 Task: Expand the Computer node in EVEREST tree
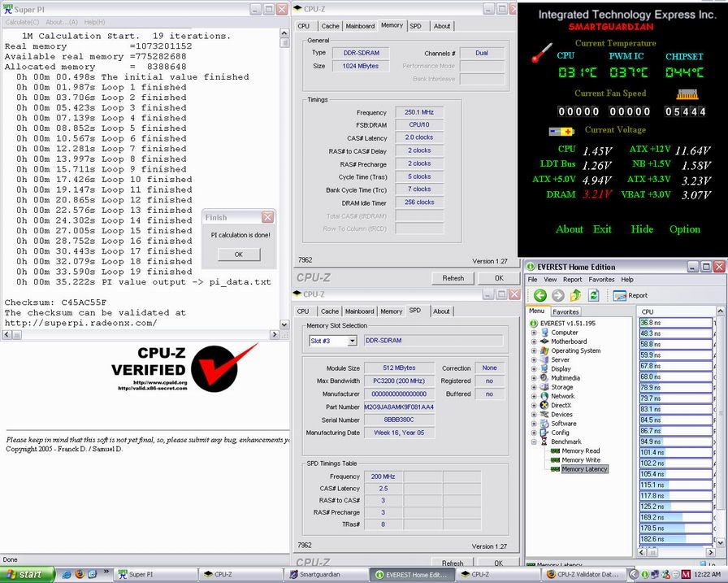534,333
